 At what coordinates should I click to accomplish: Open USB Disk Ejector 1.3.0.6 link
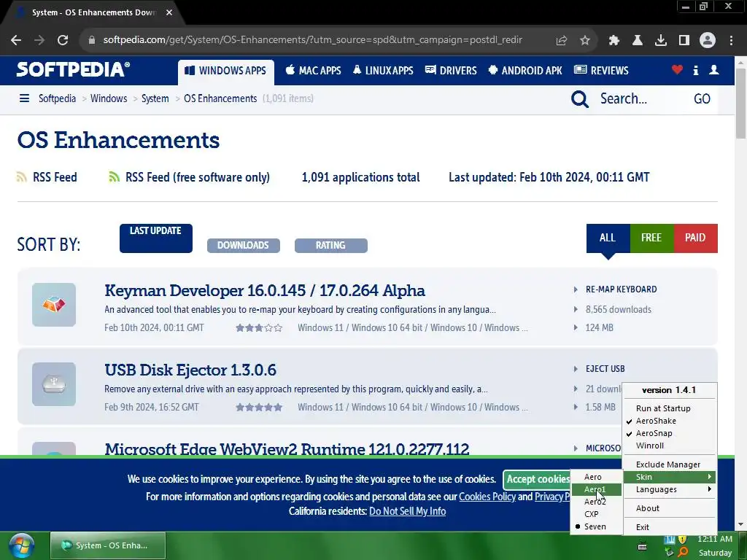(190, 370)
